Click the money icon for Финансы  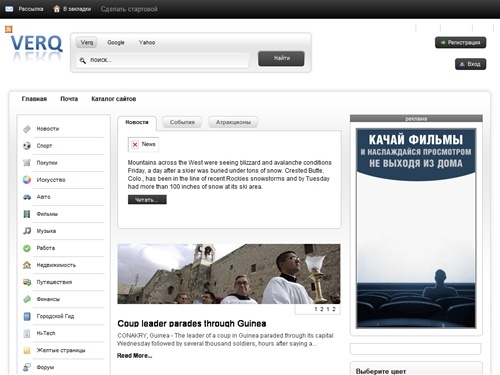coord(27,299)
